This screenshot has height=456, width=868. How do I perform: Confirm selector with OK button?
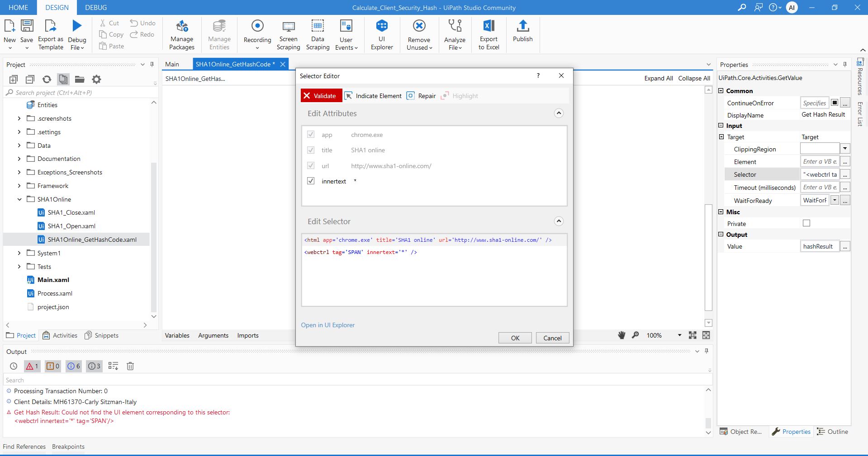(515, 338)
